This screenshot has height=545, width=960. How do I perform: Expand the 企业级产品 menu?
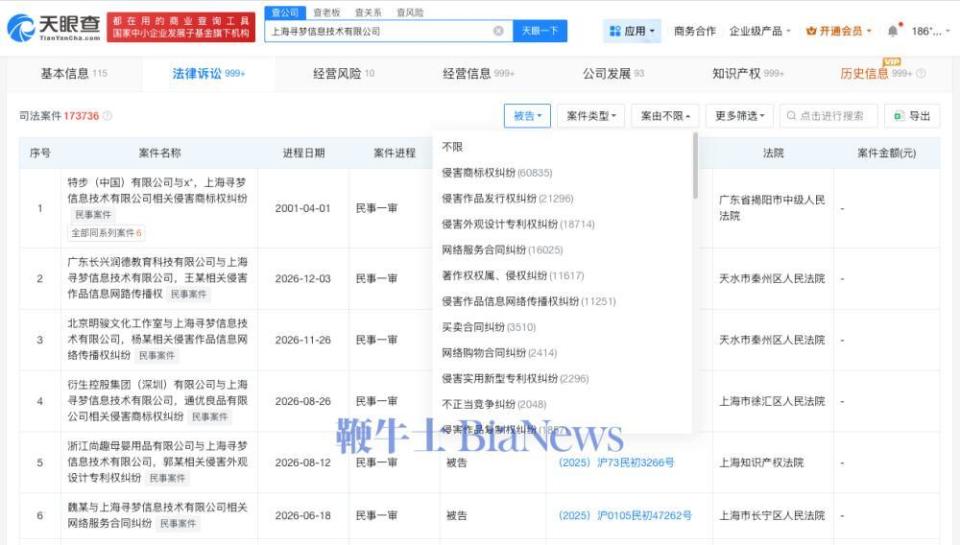click(760, 31)
